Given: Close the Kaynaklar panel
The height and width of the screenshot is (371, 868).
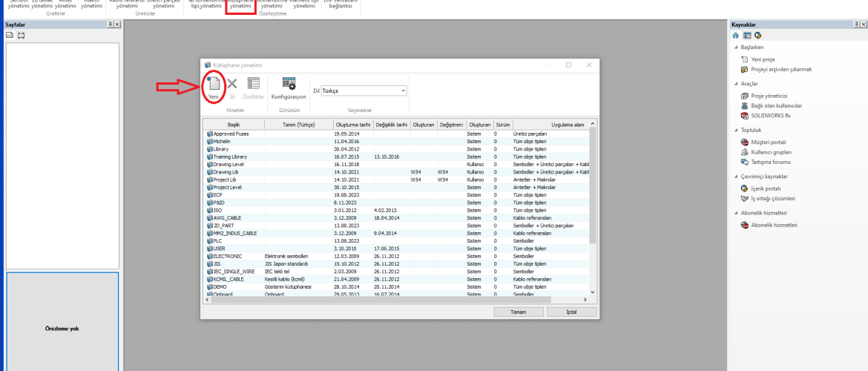Looking at the screenshot, I should tap(863, 24).
